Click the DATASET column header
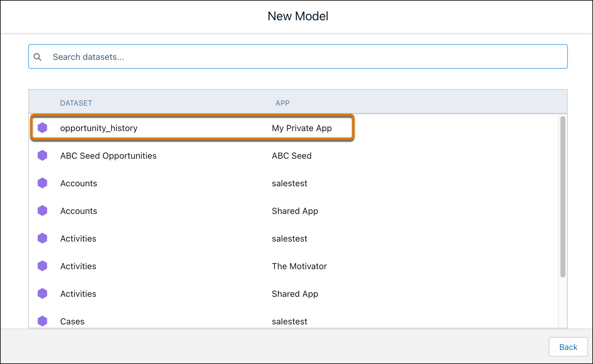The height and width of the screenshot is (364, 593). pos(76,103)
